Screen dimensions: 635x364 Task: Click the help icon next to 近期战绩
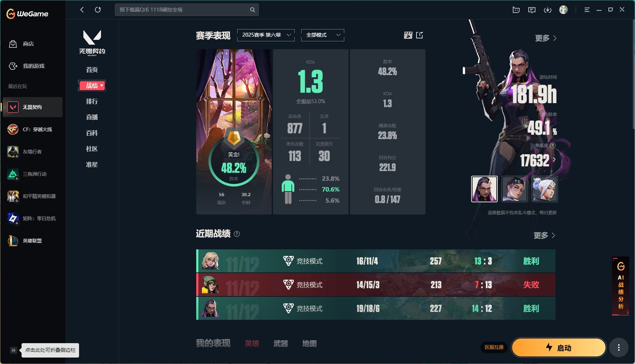pyautogui.click(x=237, y=234)
